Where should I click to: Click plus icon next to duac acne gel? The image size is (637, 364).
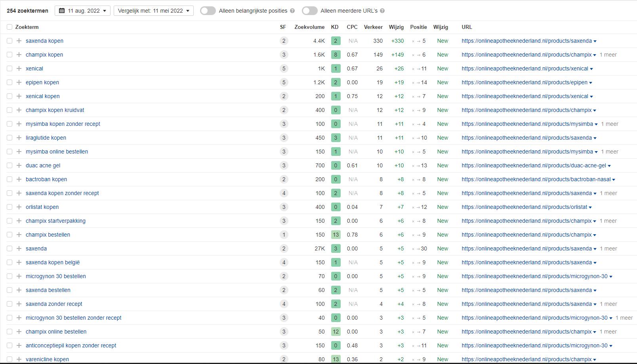tap(19, 165)
